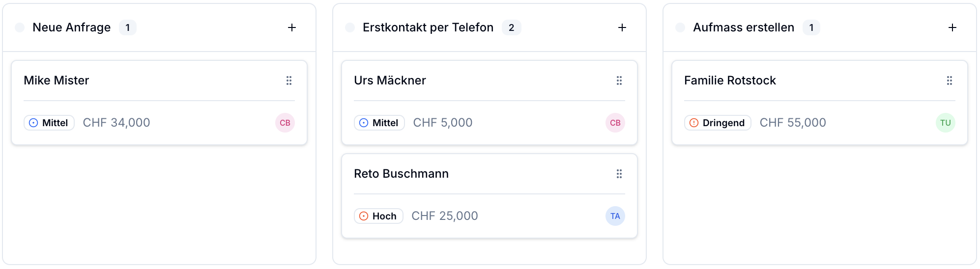The image size is (980, 269).
Task: Click the Erstkontakt per Telefon column heading
Action: pyautogui.click(x=428, y=27)
